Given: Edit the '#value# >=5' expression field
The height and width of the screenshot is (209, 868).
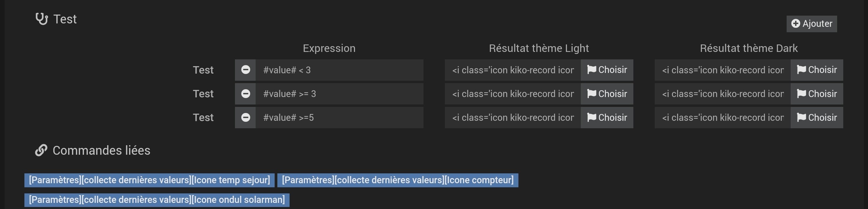Looking at the screenshot, I should coord(339,117).
